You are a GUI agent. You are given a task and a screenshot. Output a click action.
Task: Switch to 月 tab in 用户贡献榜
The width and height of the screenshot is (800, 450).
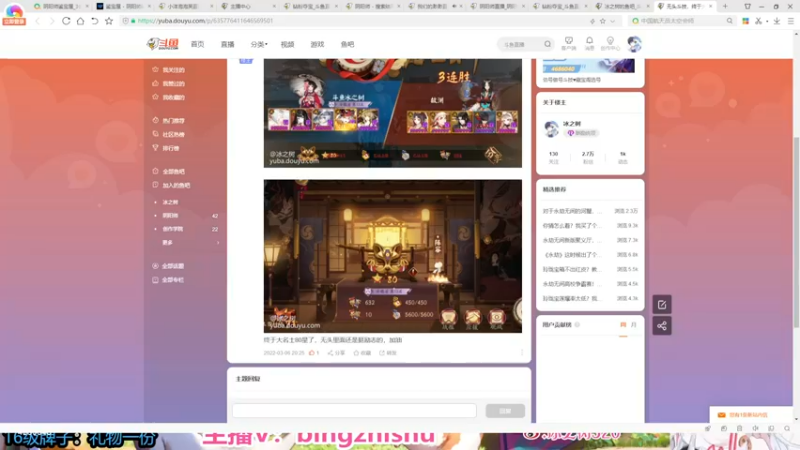634,324
